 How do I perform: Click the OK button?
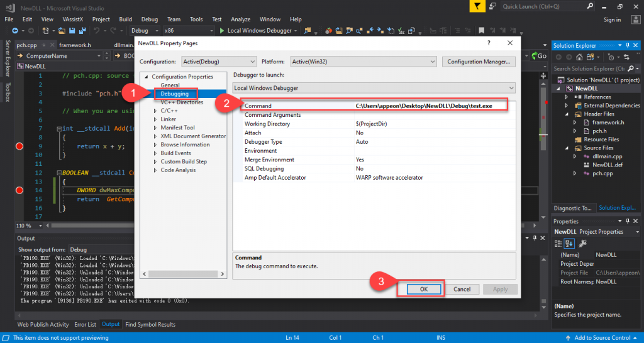click(423, 289)
